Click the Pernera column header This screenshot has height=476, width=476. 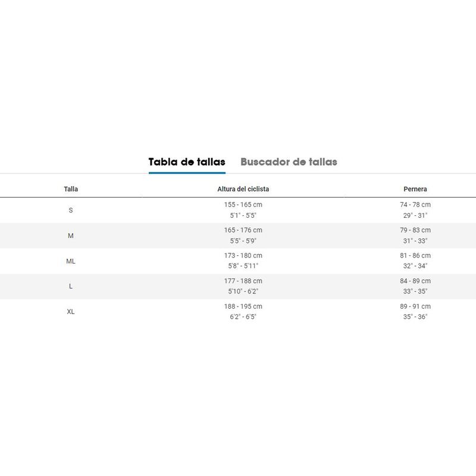[415, 189]
